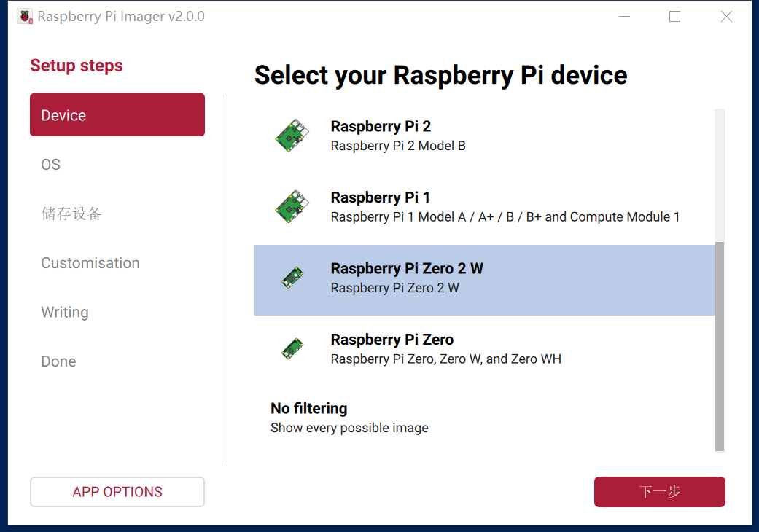Go to the OS setup step
759x532 pixels.
tap(51, 165)
